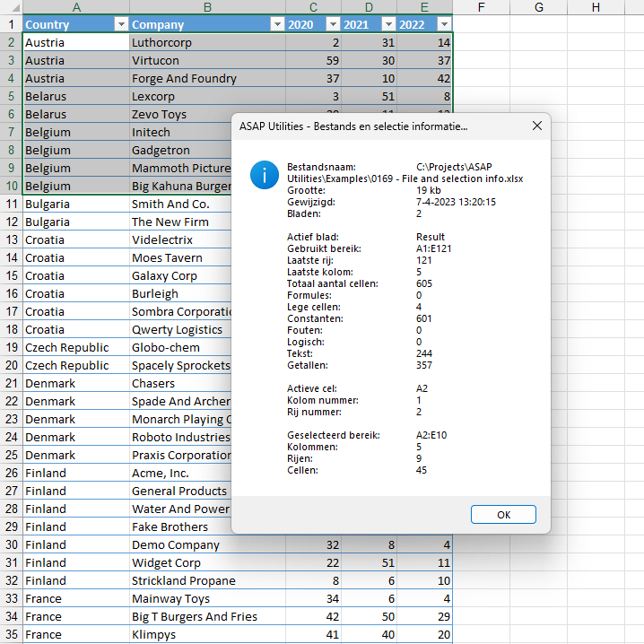The height and width of the screenshot is (644, 644).
Task: Select row 11 header
Action: [11, 204]
